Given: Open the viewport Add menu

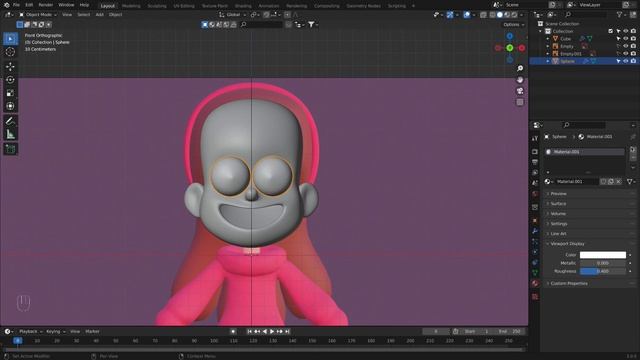Looking at the screenshot, I should coord(100,15).
